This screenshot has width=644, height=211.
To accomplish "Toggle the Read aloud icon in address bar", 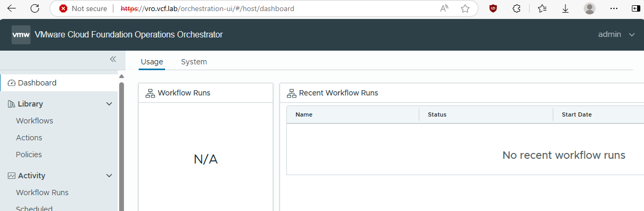I will (x=444, y=8).
